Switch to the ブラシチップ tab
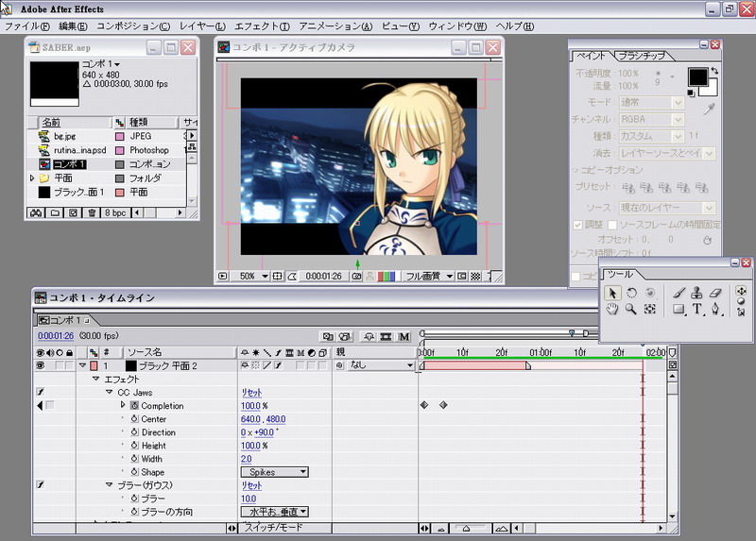 pyautogui.click(x=642, y=56)
